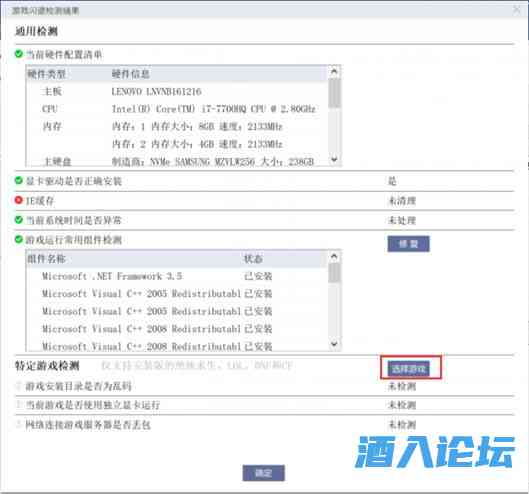Image resolution: width=529 pixels, height=494 pixels.
Task: Click green check icon beside 游戏运行常用组件检测
Action: point(19,239)
